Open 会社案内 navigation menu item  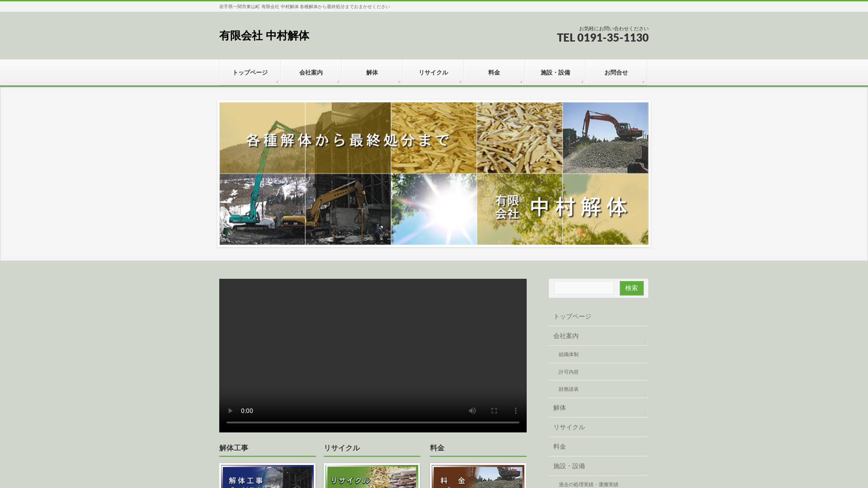coord(311,72)
